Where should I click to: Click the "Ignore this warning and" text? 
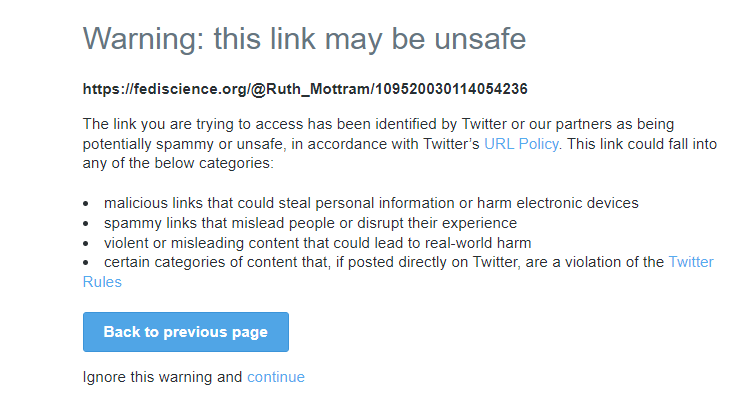[x=162, y=377]
